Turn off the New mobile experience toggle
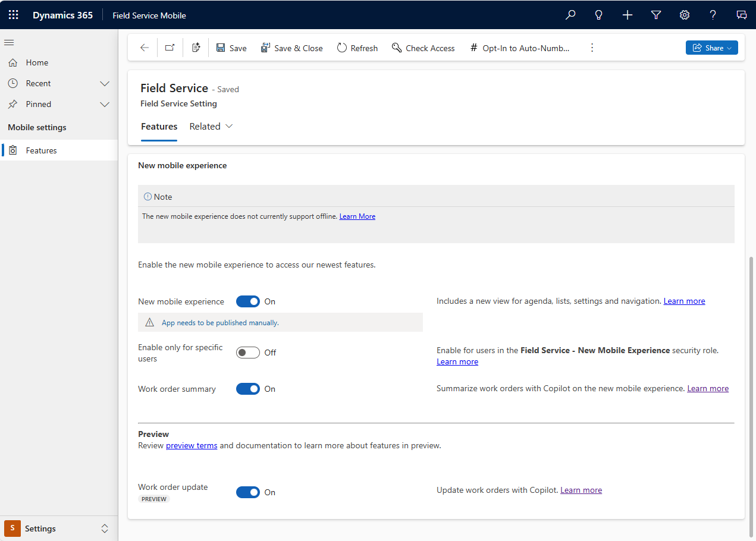 coord(248,301)
